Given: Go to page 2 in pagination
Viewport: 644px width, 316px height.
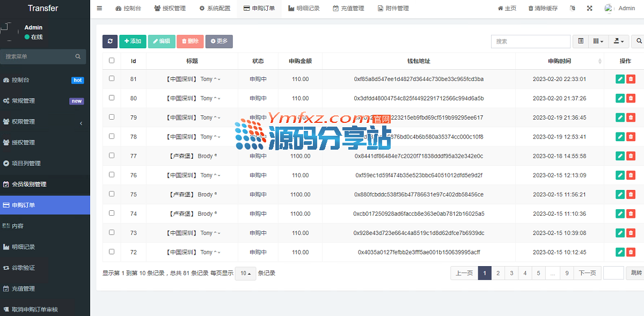Looking at the screenshot, I should pos(498,273).
